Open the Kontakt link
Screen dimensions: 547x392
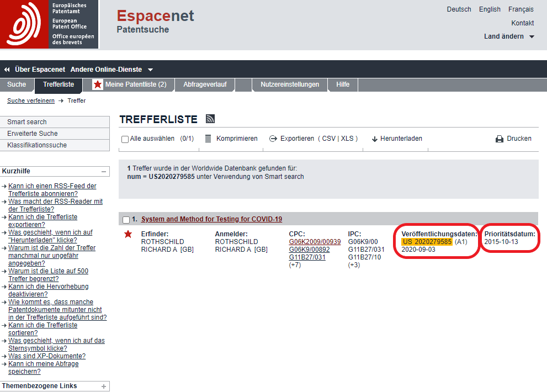522,23
